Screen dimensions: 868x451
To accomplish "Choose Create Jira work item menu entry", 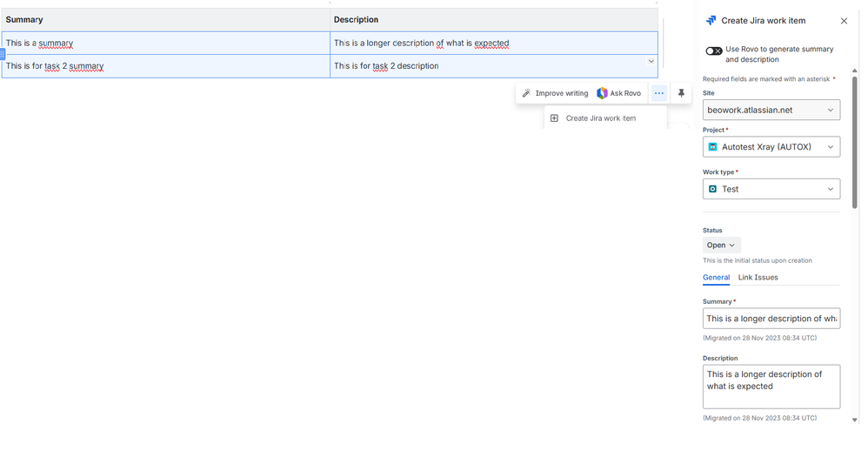I will [x=600, y=118].
